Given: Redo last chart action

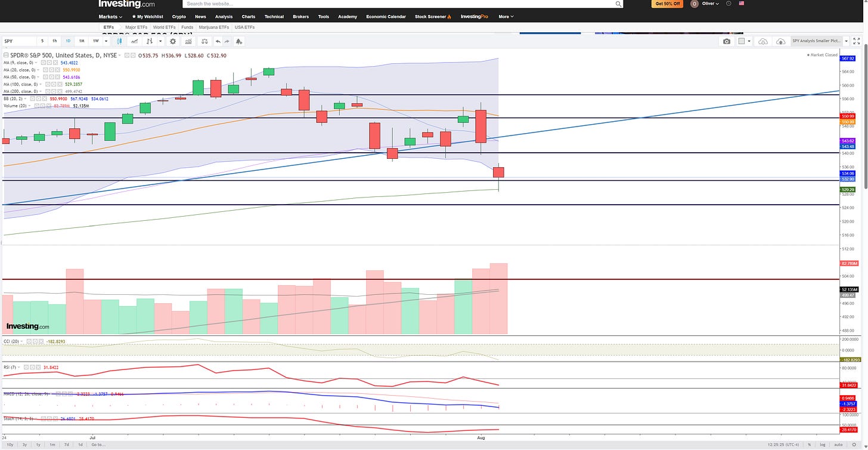Looking at the screenshot, I should pos(227,41).
